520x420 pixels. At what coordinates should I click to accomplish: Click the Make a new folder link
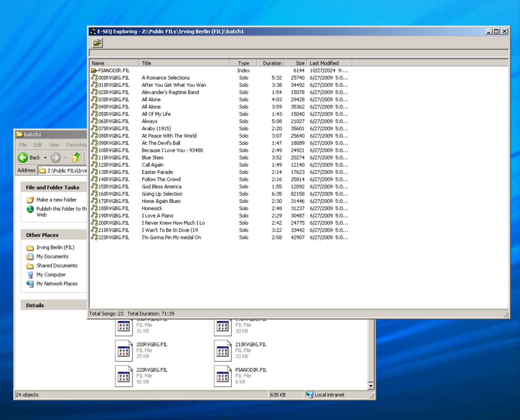click(x=56, y=200)
